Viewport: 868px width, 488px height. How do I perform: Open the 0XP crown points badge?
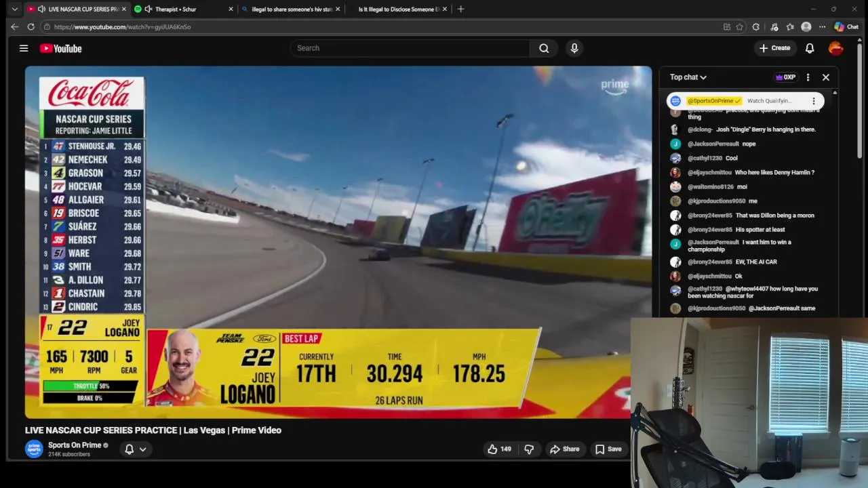pos(786,77)
